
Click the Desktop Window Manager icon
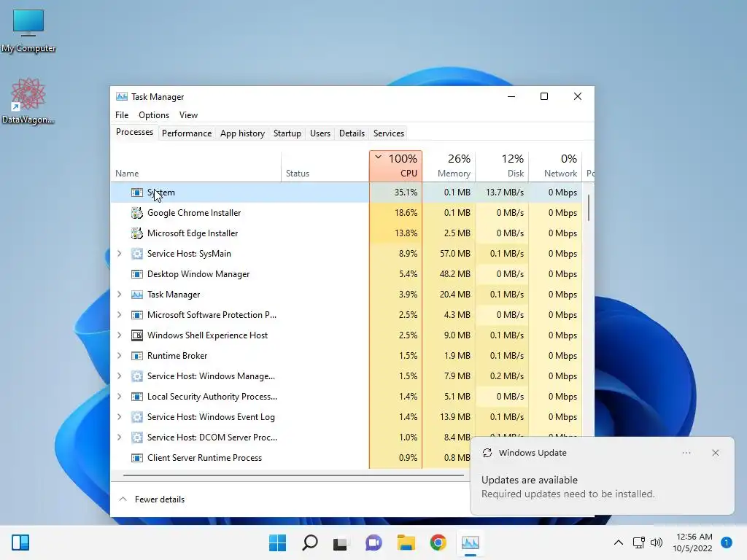tap(136, 274)
